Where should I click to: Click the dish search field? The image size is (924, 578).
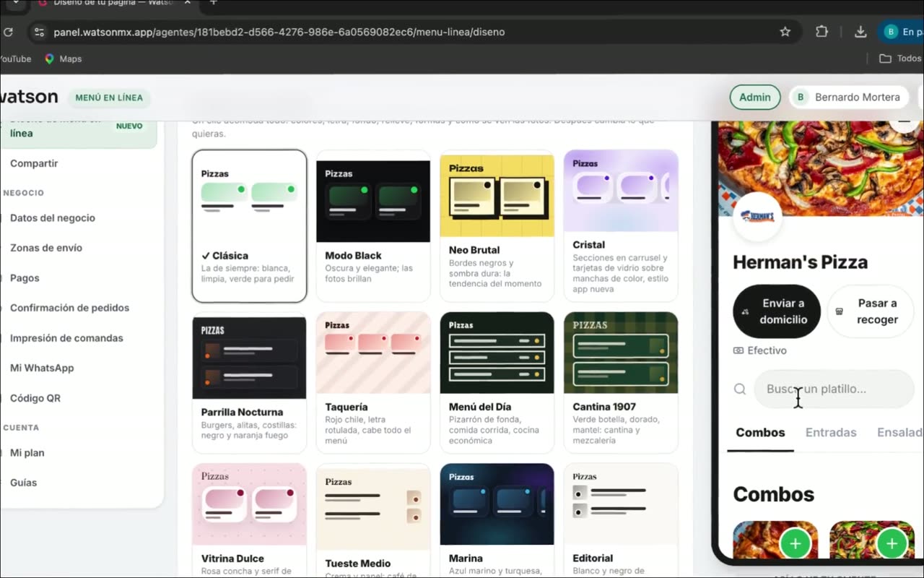click(834, 389)
